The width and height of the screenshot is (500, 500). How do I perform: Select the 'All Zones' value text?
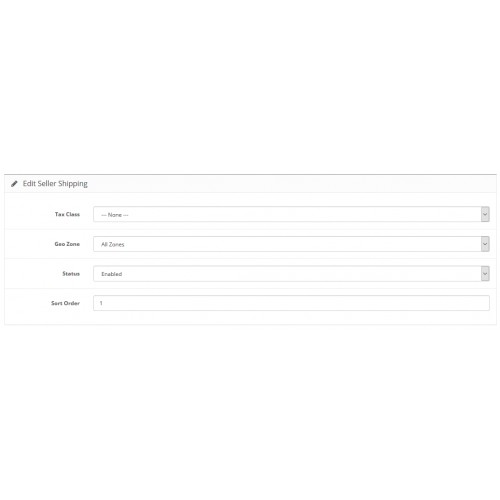coord(113,245)
